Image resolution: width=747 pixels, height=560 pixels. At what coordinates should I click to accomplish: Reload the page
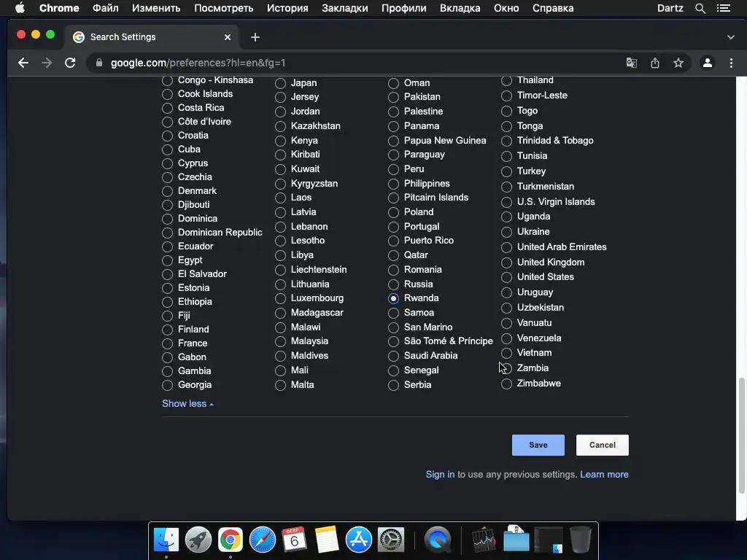70,63
